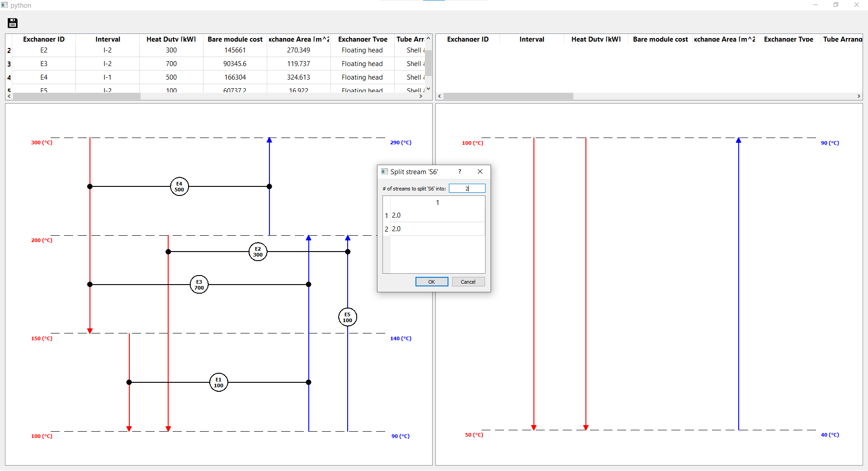Select split row 2 value 2.0
The width and height of the screenshot is (868, 471).
[x=438, y=229]
